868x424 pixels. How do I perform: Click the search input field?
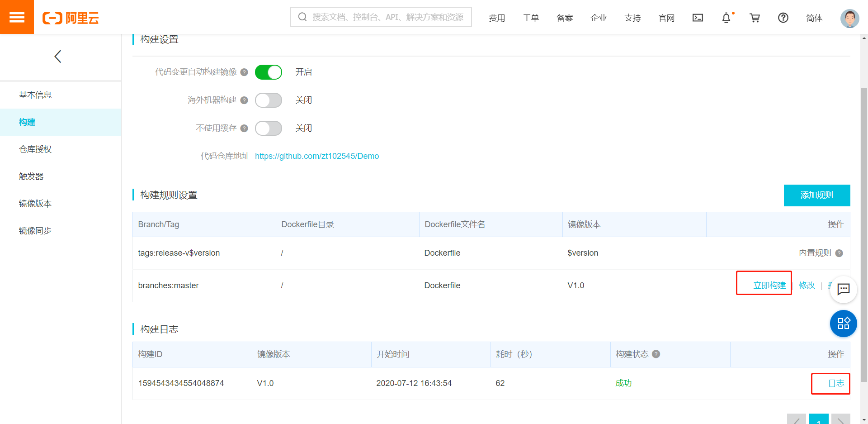point(381,17)
